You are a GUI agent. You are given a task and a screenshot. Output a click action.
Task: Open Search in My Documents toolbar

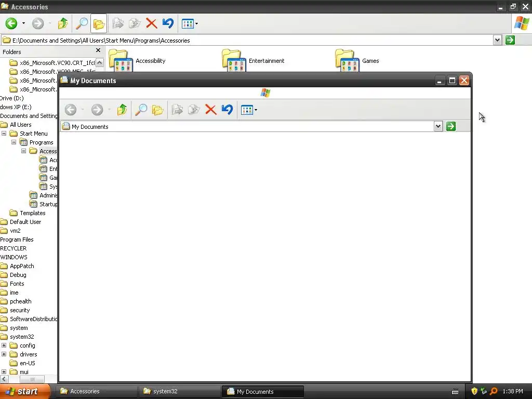click(x=141, y=110)
